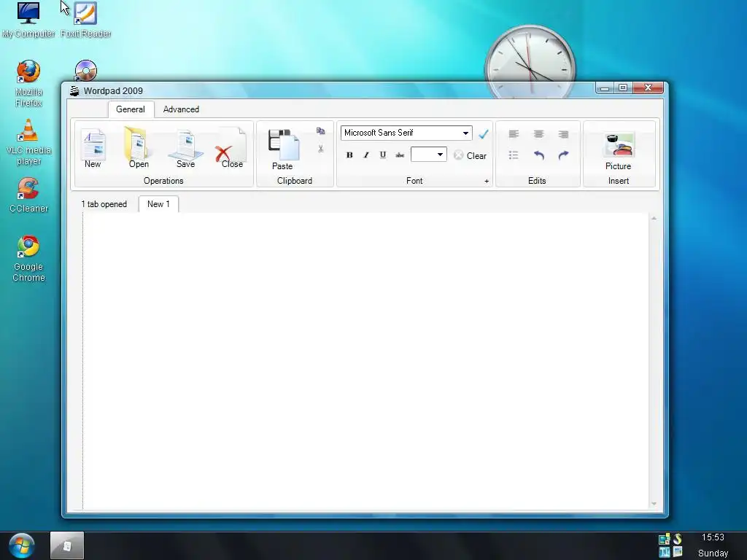
Task: Click the '1 tab opened' label
Action: click(104, 204)
